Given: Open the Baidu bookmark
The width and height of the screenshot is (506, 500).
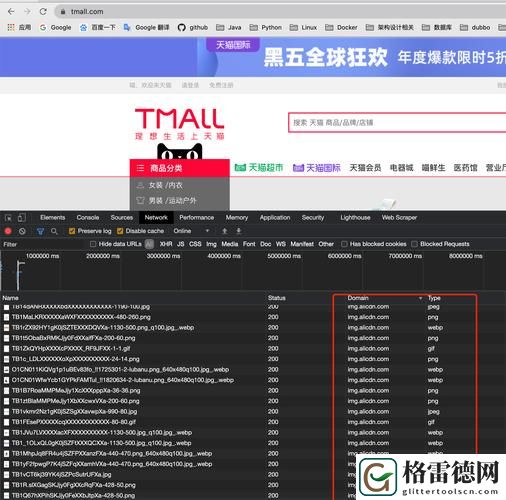Looking at the screenshot, I should (x=98, y=27).
